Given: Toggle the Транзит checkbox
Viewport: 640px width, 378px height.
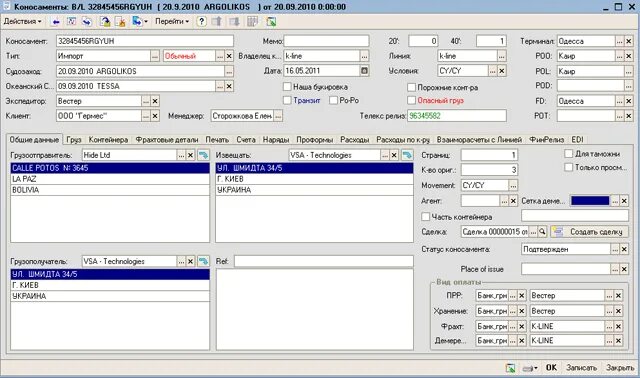Looking at the screenshot, I should point(287,100).
